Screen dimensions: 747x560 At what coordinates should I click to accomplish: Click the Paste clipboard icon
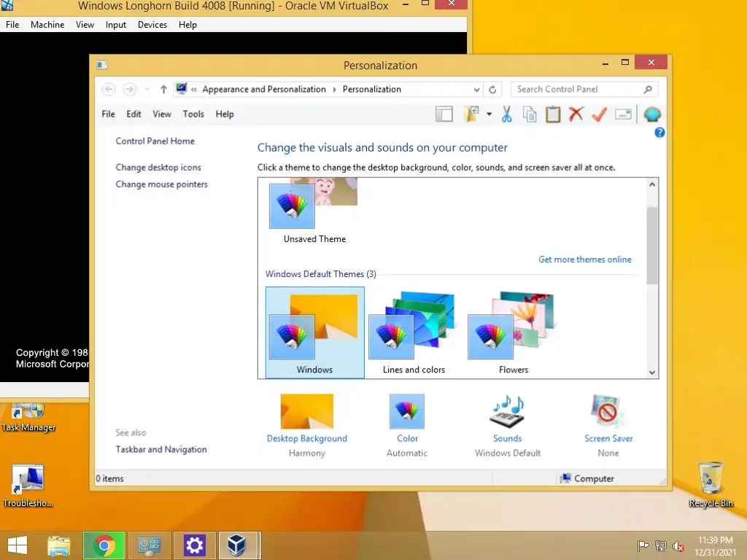[553, 114]
